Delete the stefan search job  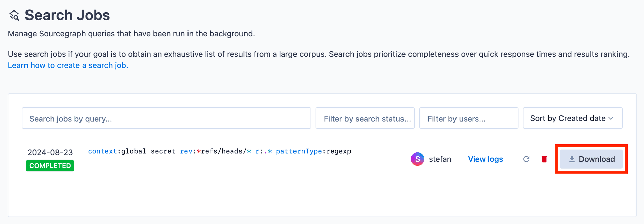point(544,159)
